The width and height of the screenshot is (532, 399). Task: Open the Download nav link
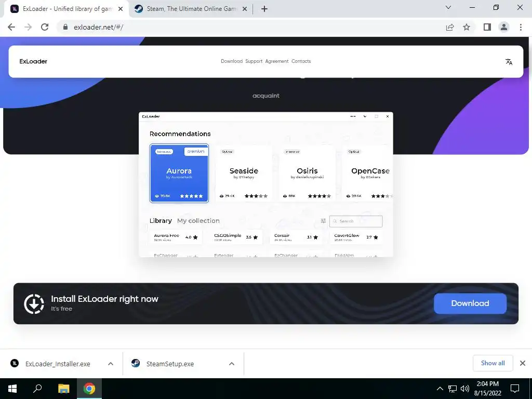point(232,61)
